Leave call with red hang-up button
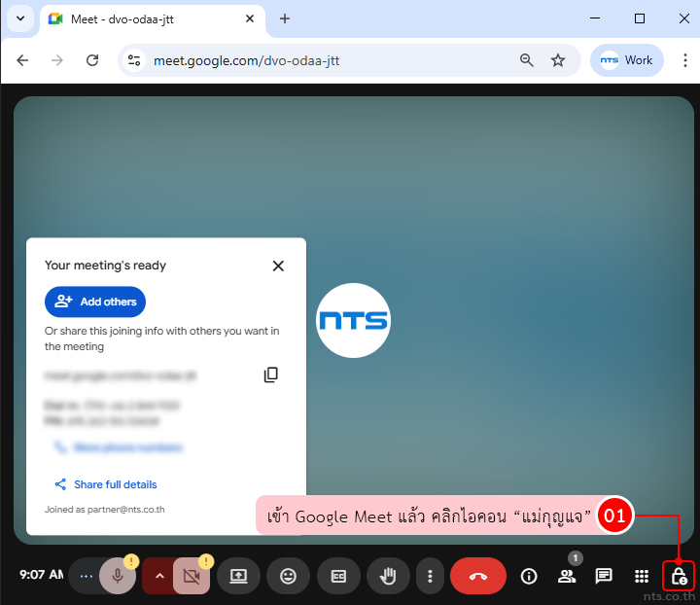 (x=478, y=576)
